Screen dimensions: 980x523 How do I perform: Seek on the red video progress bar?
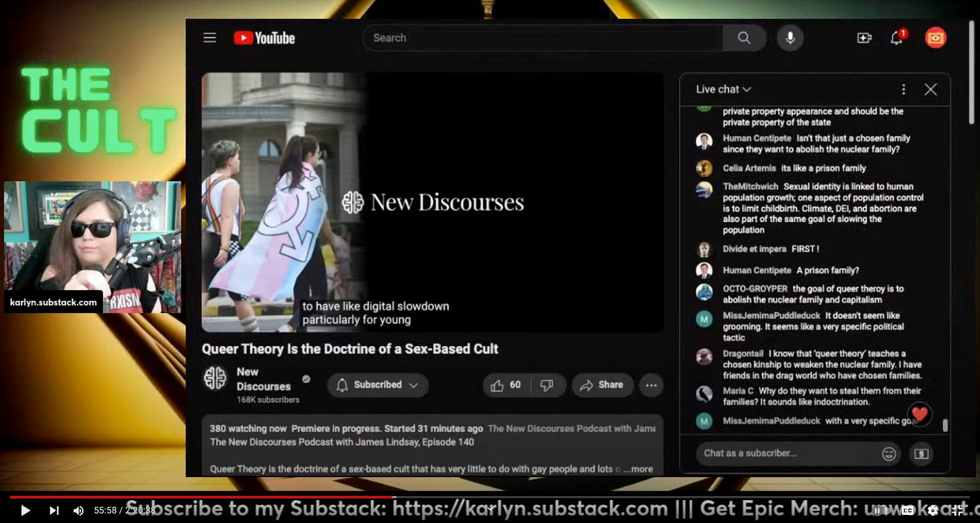pyautogui.click(x=202, y=497)
